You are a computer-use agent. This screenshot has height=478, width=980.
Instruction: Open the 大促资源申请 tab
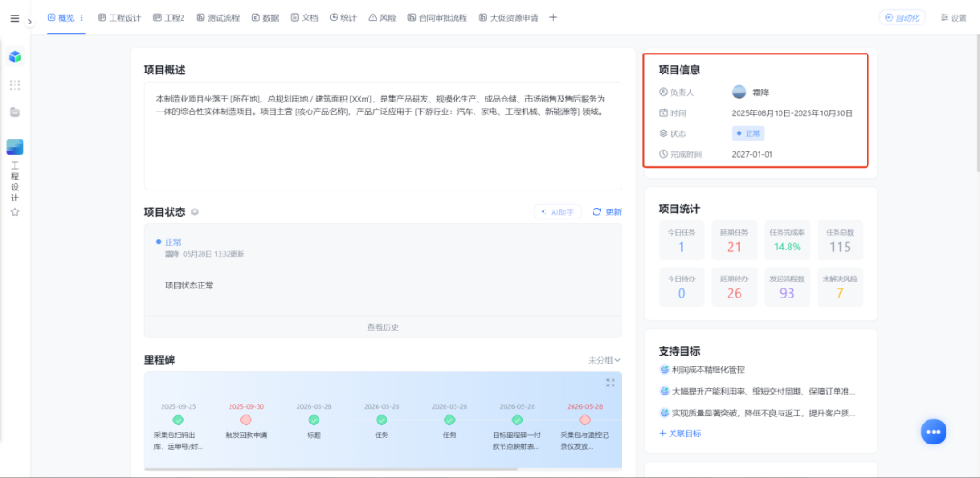pyautogui.click(x=509, y=17)
